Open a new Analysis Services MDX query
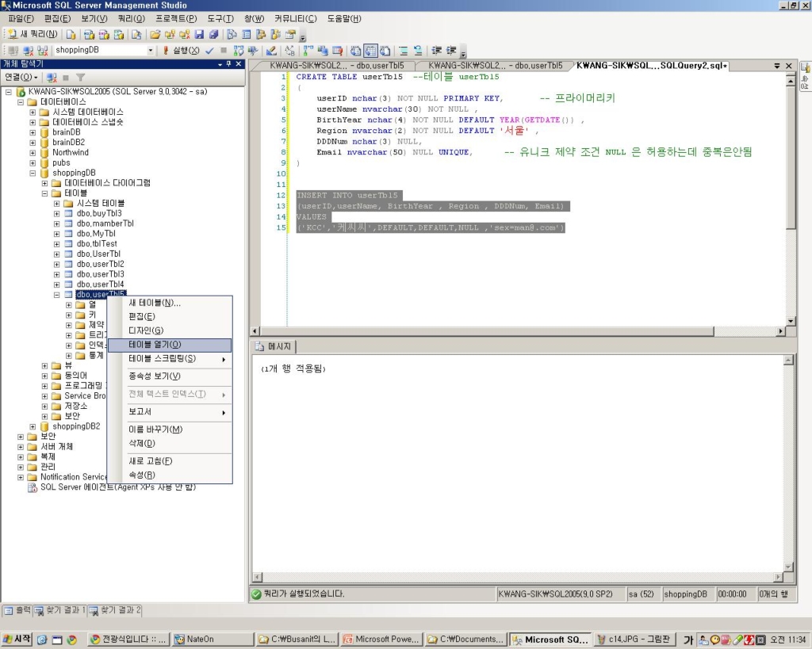The image size is (812, 649). [89, 35]
